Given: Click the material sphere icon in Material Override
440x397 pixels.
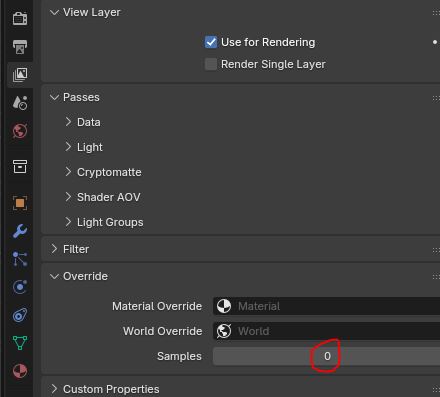Looking at the screenshot, I should pos(224,306).
